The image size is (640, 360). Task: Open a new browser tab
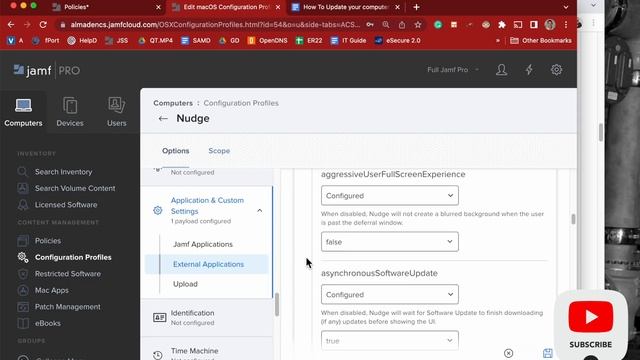[416, 7]
